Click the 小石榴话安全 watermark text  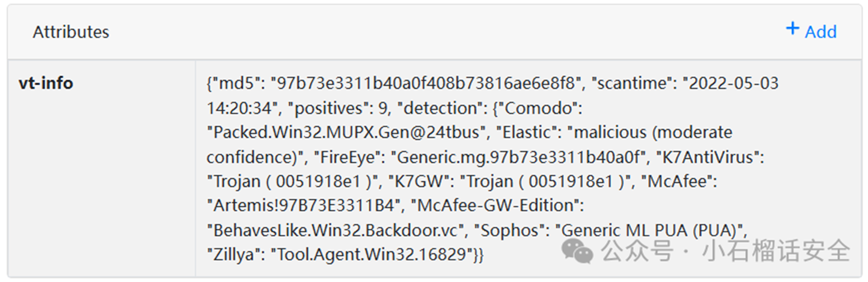pyautogui.click(x=775, y=250)
